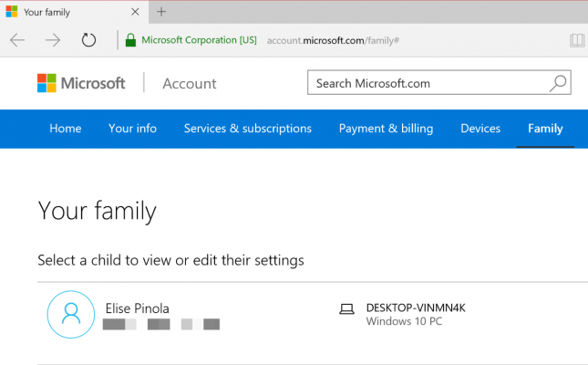
Task: Reload the page with the refresh icon
Action: click(x=88, y=40)
